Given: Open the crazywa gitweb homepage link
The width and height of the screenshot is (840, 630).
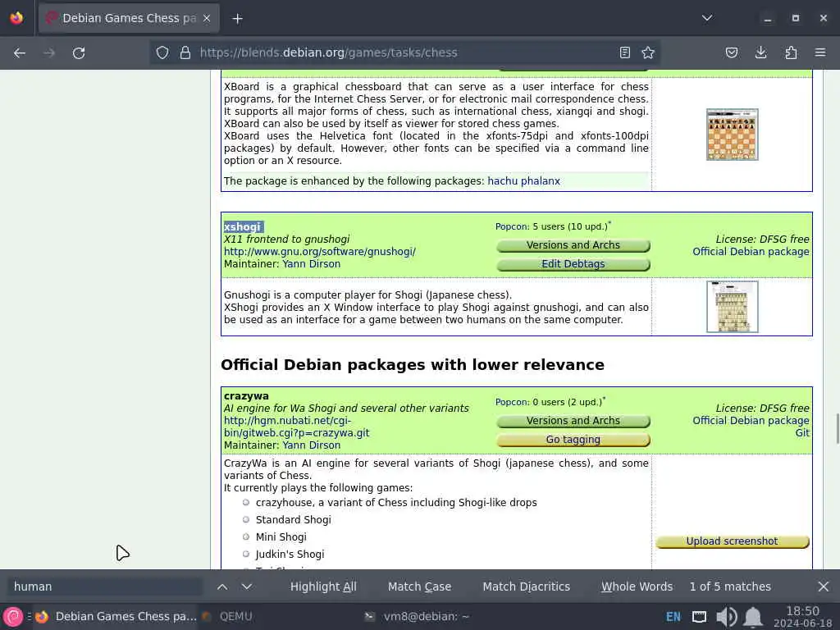Looking at the screenshot, I should [297, 427].
